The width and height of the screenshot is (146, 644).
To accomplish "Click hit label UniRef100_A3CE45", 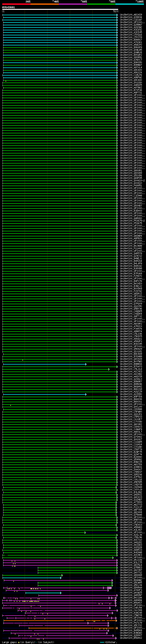I will tap(131, 32).
